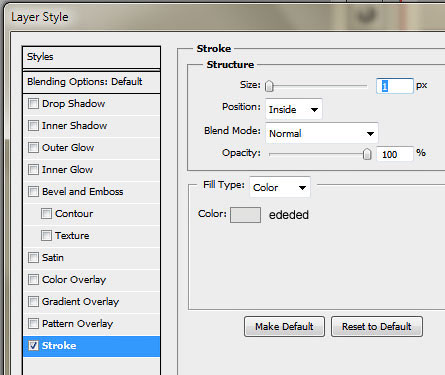Tick the Outer Glow checkbox

[x=33, y=147]
